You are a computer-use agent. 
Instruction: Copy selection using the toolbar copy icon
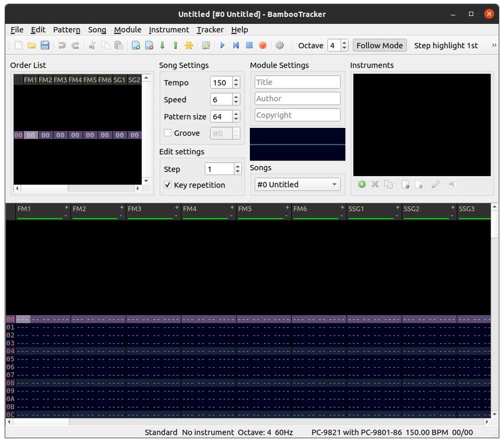(x=105, y=45)
